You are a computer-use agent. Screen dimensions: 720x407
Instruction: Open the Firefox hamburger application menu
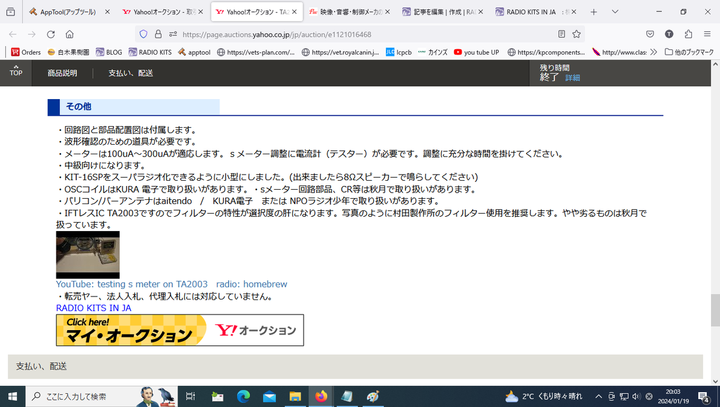pos(707,34)
